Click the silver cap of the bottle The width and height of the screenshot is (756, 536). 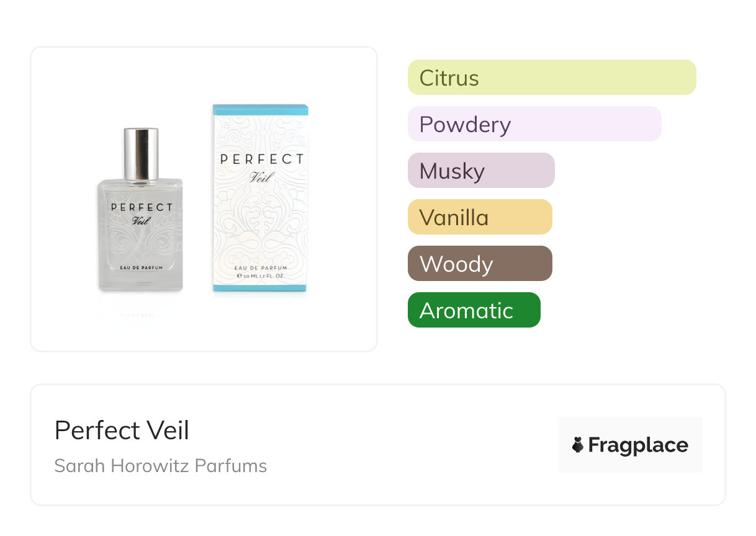click(x=140, y=153)
